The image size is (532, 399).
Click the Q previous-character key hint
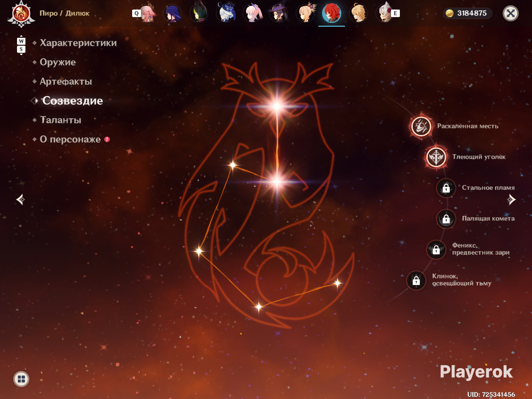point(136,13)
